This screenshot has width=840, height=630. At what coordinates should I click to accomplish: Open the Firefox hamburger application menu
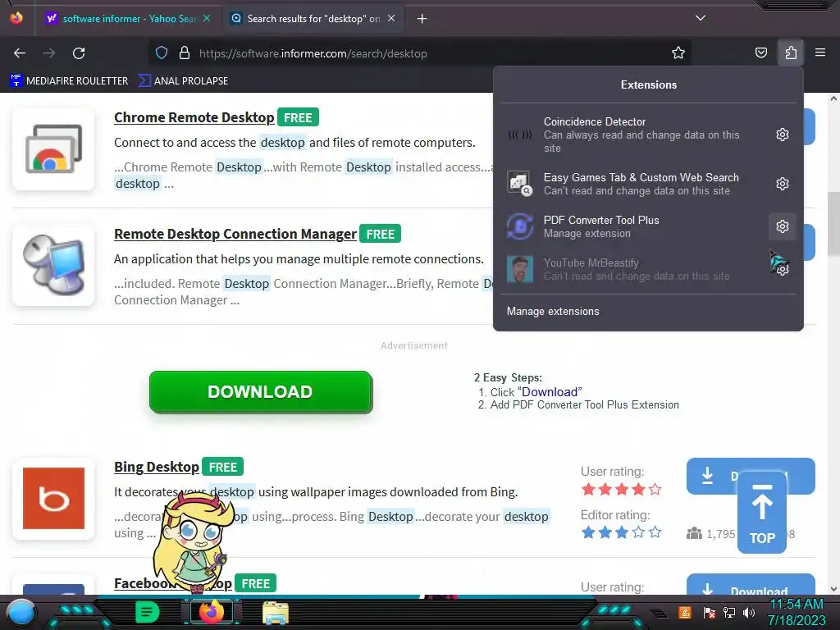tap(819, 53)
